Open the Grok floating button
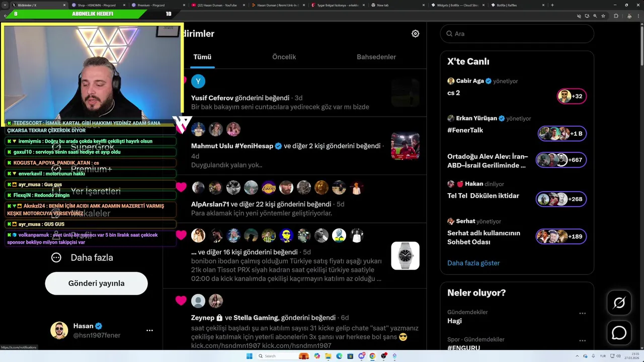 pos(619,303)
